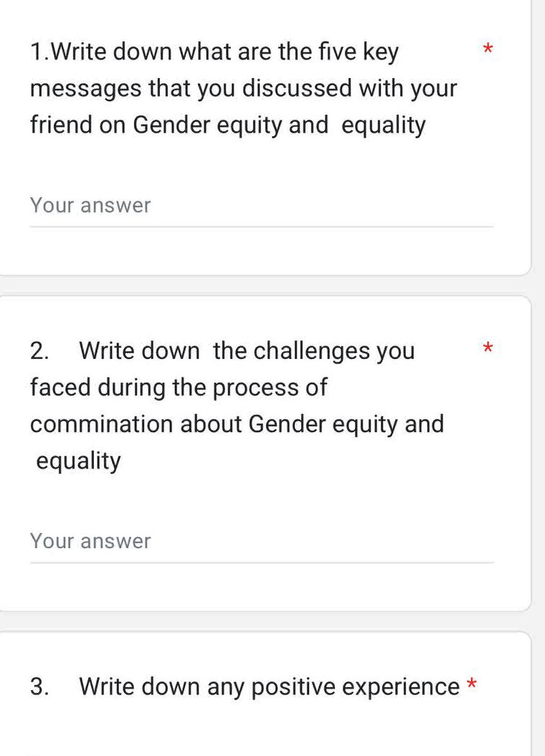Screen dimensions: 545x756
Task: Click "faced during the process of" line
Action: coord(179,388)
